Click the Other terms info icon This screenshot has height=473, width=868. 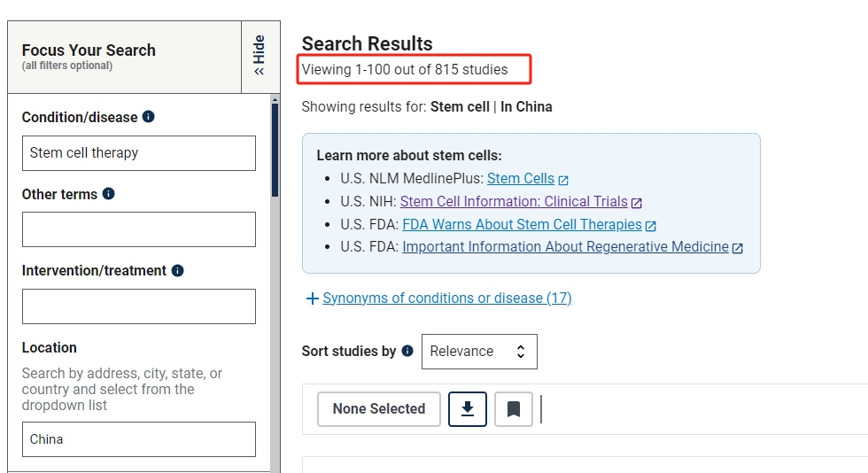point(109,193)
